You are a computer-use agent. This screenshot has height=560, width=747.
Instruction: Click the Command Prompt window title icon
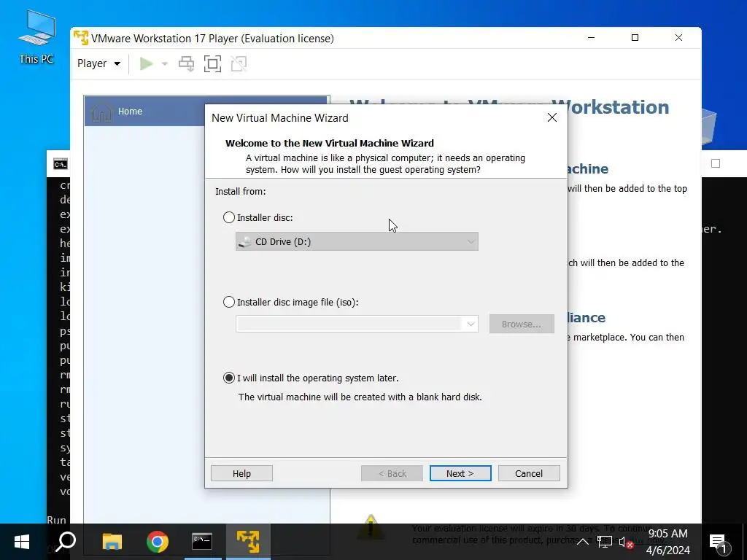[61, 164]
